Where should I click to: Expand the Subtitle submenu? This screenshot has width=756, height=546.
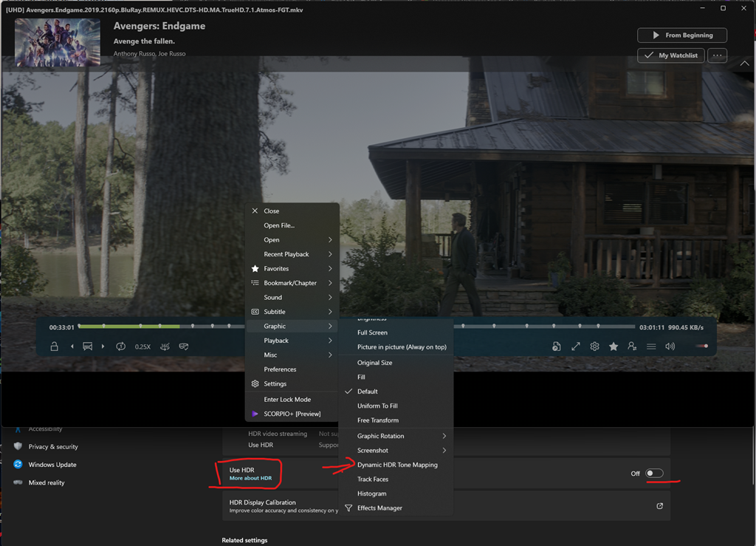[x=292, y=312]
